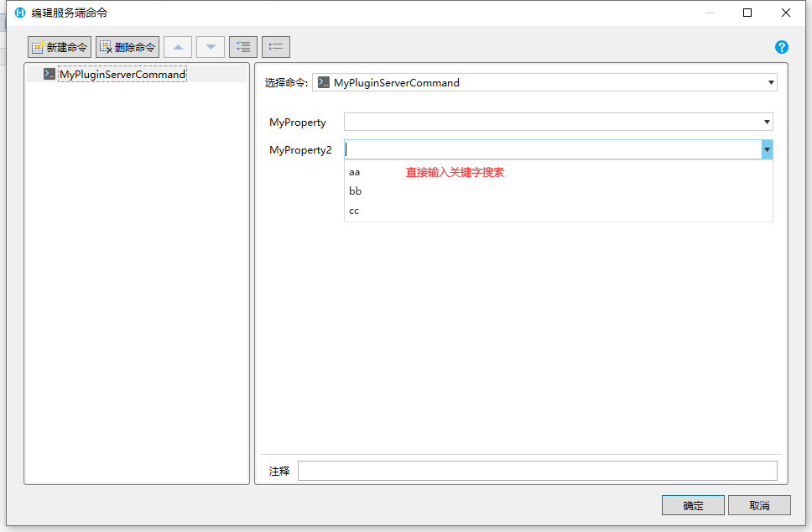Open help with blue question mark icon

pyautogui.click(x=782, y=47)
